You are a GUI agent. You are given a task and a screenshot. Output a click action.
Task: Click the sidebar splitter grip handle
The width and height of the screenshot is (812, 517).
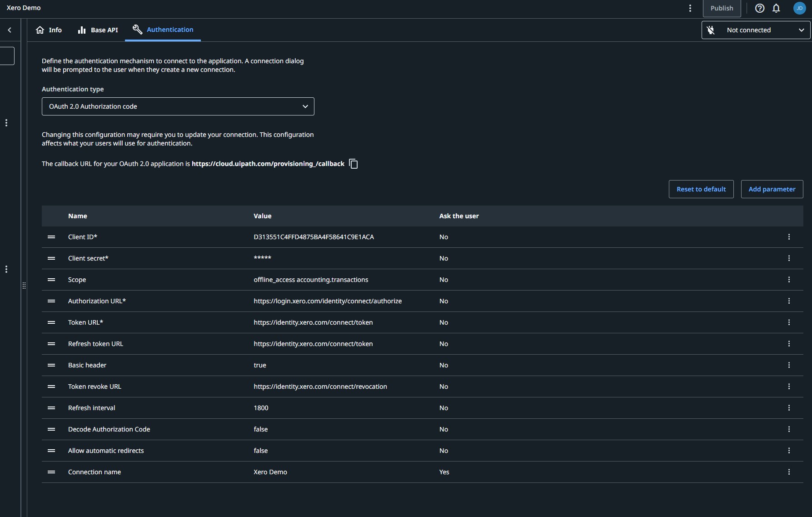click(x=24, y=286)
